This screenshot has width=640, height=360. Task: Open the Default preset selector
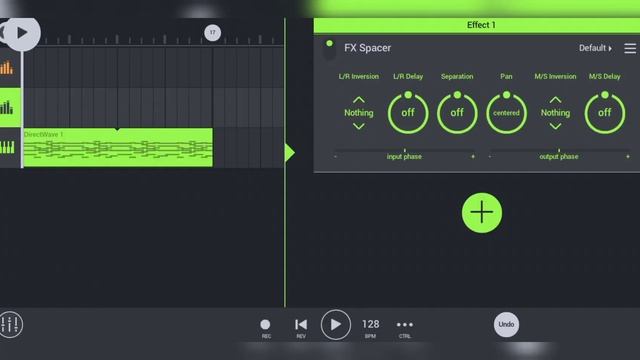[x=595, y=48]
